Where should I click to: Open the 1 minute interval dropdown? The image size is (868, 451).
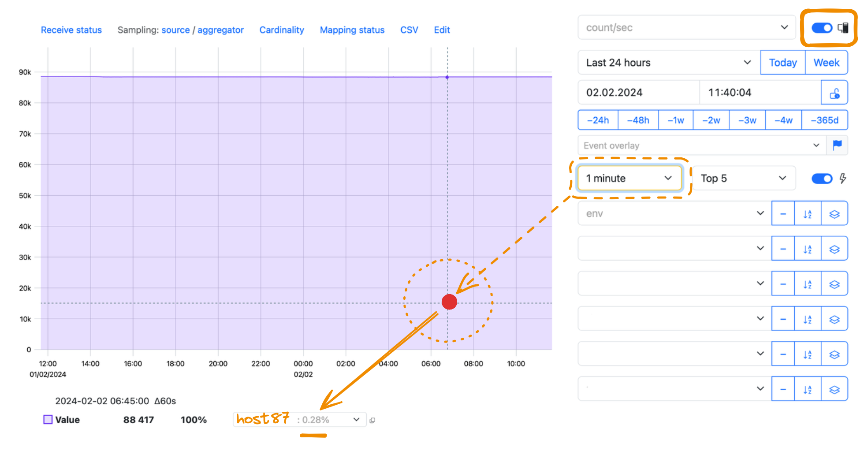tap(629, 178)
